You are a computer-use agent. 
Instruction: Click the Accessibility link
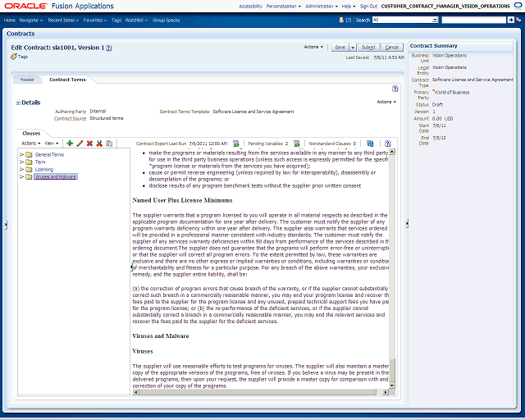(x=250, y=6)
